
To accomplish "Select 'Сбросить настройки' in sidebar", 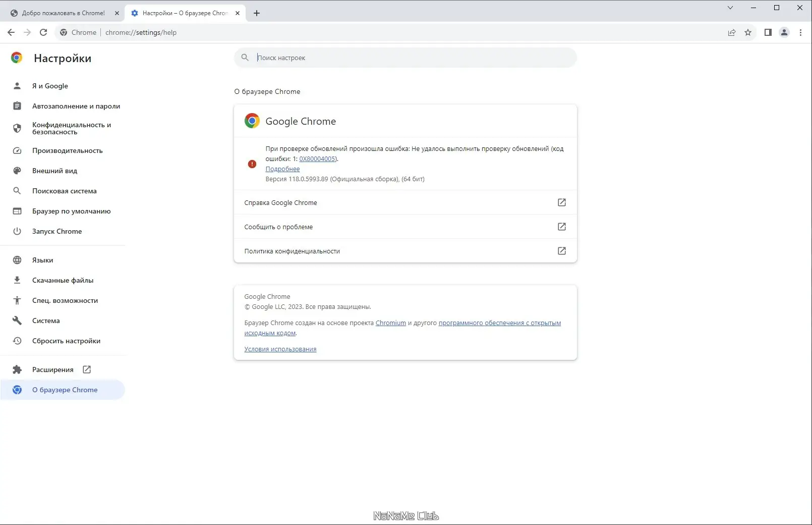I will coord(63,341).
